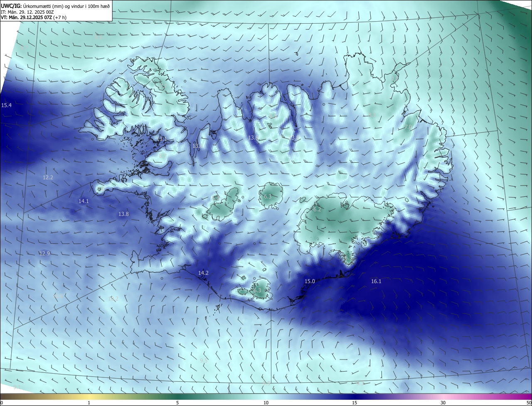
Task: Click the 15.0 value label
Action: (310, 281)
